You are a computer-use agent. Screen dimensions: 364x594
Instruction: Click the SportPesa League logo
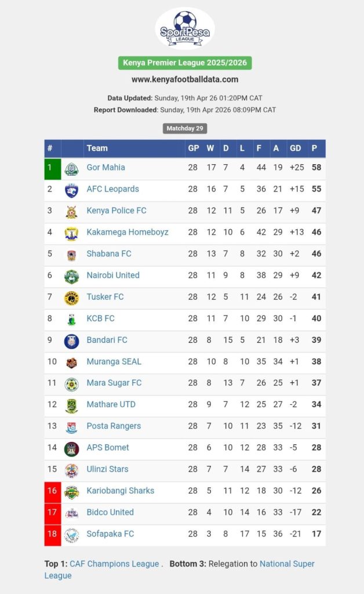click(185, 28)
